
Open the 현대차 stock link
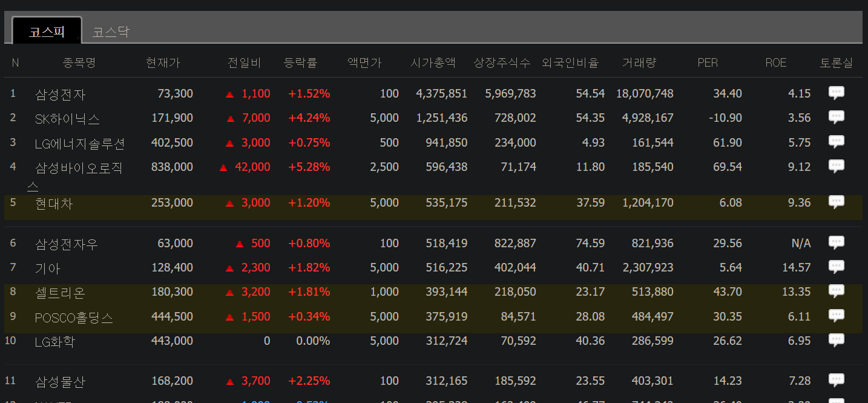point(54,204)
